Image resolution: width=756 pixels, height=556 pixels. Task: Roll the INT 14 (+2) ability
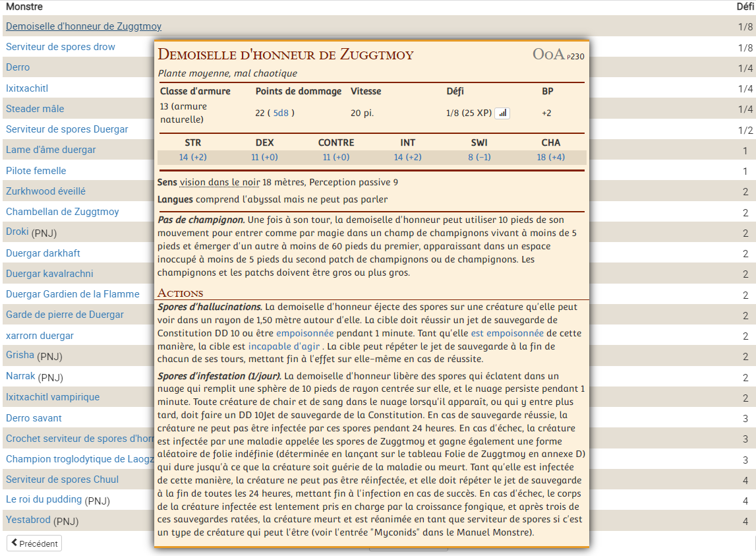tap(407, 158)
